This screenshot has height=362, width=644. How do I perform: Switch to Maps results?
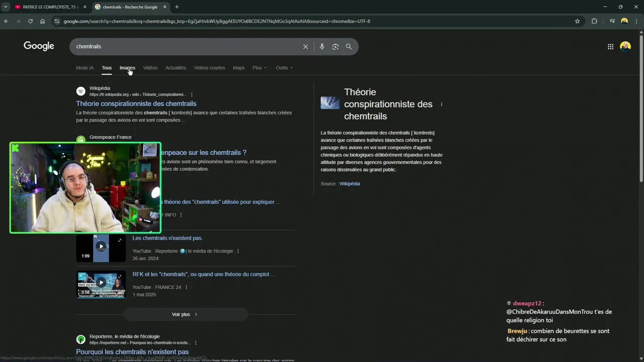[238, 68]
